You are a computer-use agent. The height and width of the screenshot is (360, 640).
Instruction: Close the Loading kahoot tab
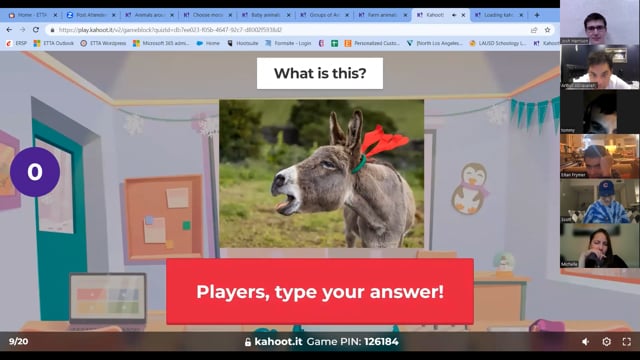coord(521,15)
